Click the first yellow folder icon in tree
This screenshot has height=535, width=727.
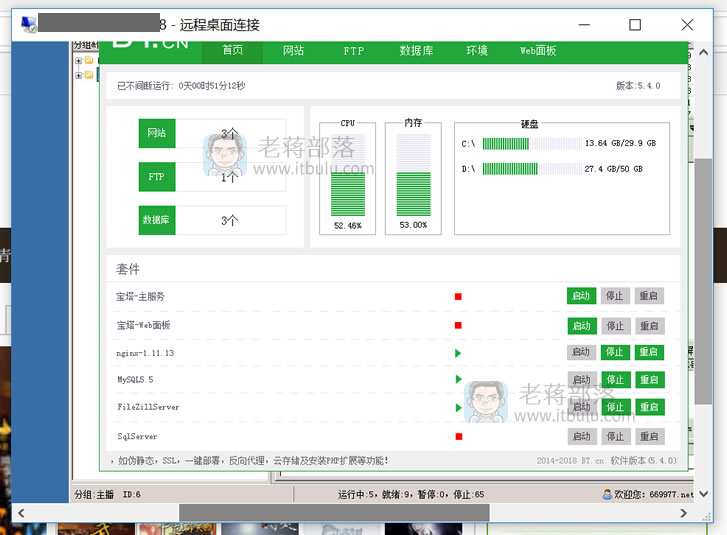[89, 60]
